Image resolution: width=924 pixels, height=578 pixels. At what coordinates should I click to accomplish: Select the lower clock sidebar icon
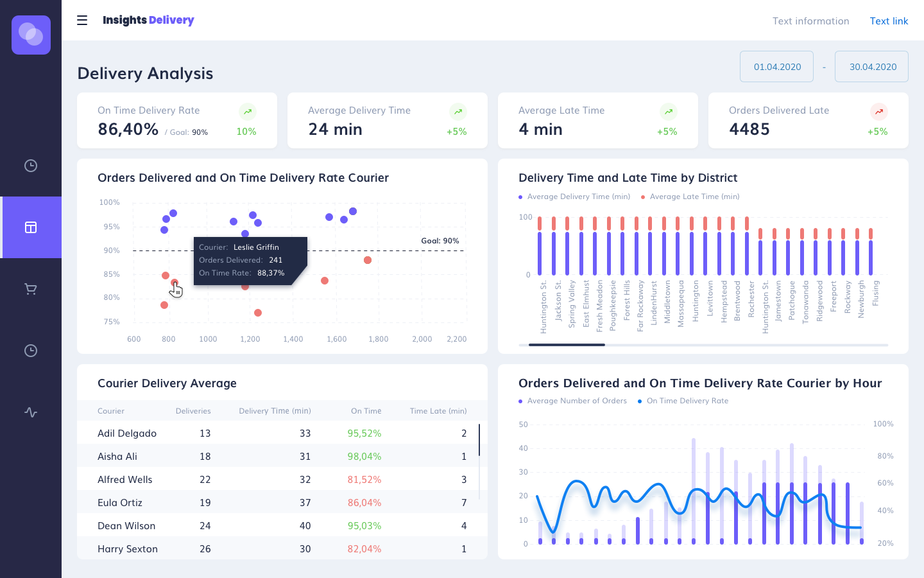click(31, 351)
